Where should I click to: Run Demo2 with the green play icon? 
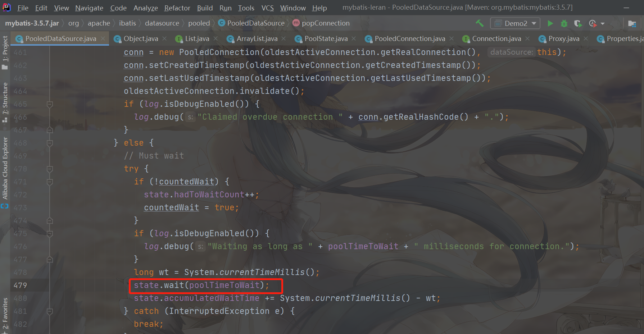coord(550,23)
